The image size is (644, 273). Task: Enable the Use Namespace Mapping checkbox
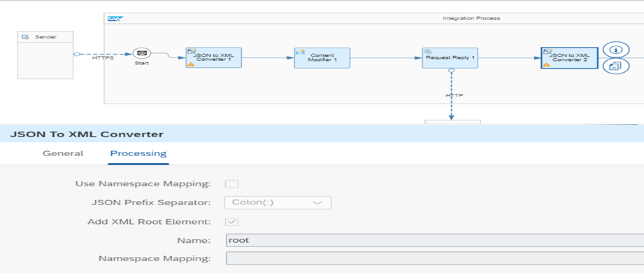tap(231, 184)
